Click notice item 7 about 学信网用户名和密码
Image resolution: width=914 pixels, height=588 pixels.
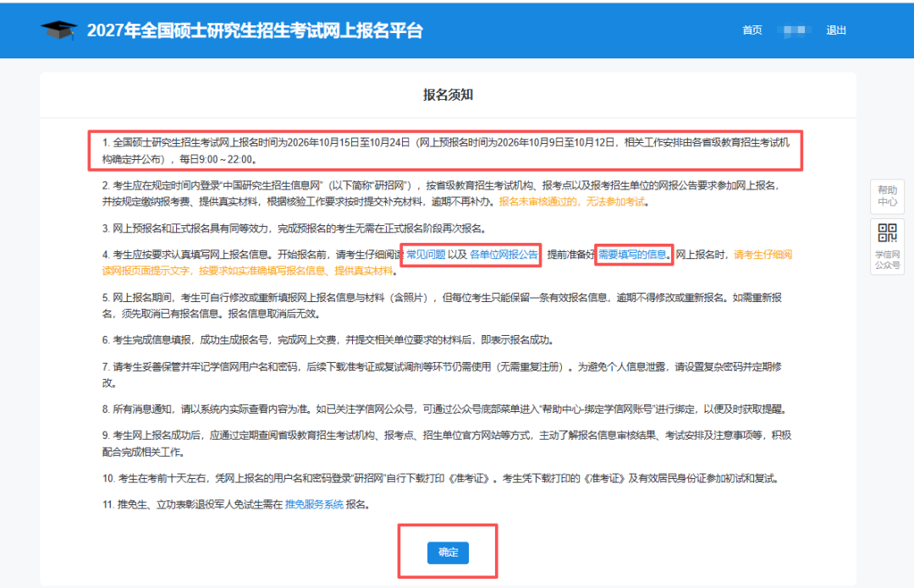pyautogui.click(x=442, y=375)
